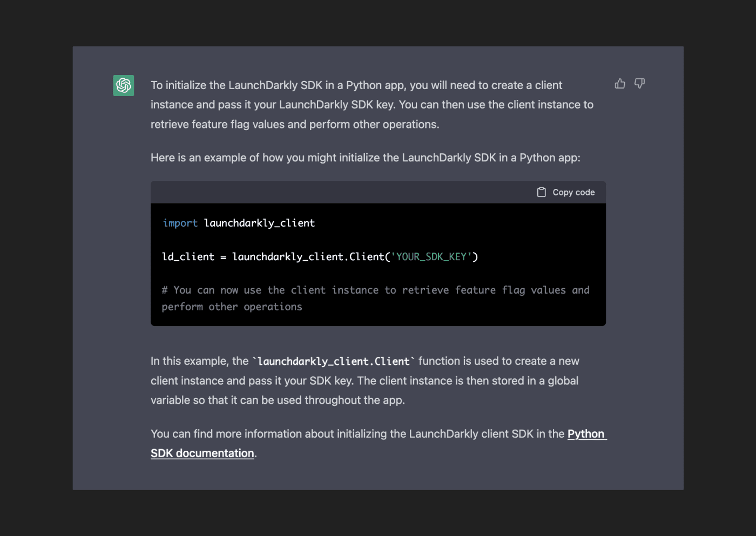The width and height of the screenshot is (756, 536).
Task: Click the ld_client variable name in code
Action: tap(188, 257)
